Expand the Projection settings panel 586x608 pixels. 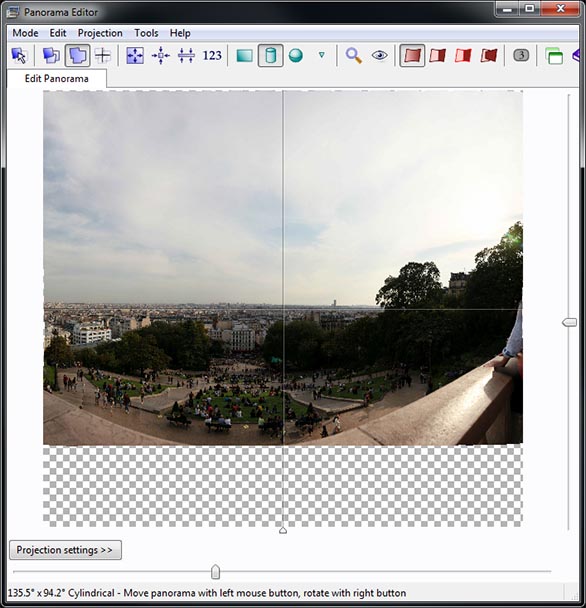(65, 550)
